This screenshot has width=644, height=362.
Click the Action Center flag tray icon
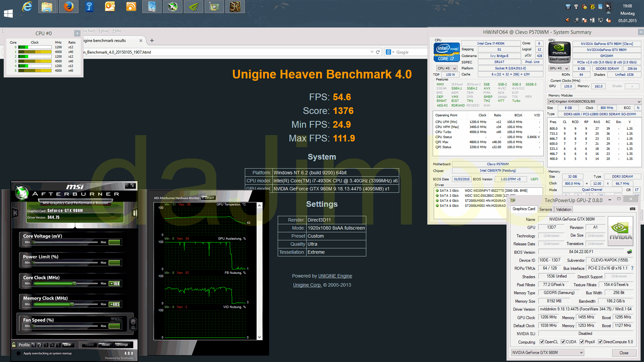point(584,20)
